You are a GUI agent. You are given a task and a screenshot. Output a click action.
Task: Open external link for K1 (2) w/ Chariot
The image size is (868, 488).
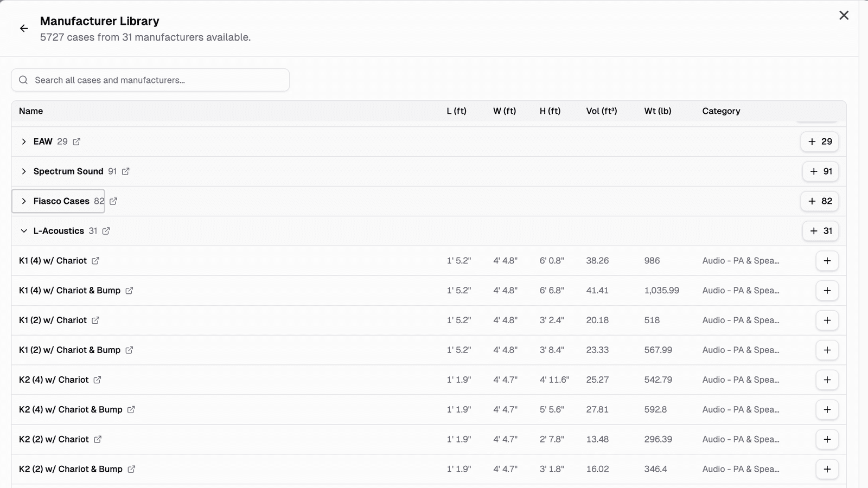click(95, 320)
